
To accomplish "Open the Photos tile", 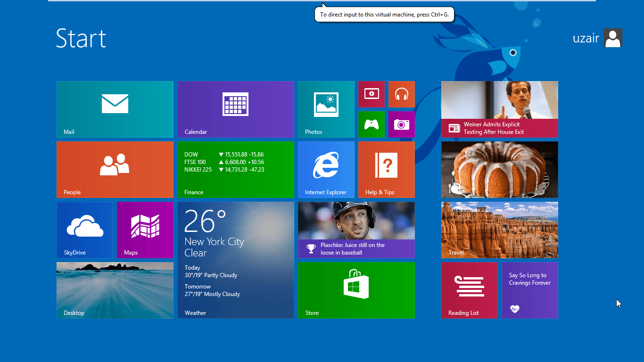I will [x=326, y=109].
